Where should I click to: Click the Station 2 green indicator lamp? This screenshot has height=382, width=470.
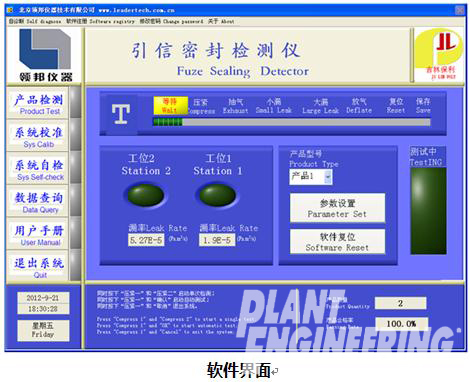point(146,195)
